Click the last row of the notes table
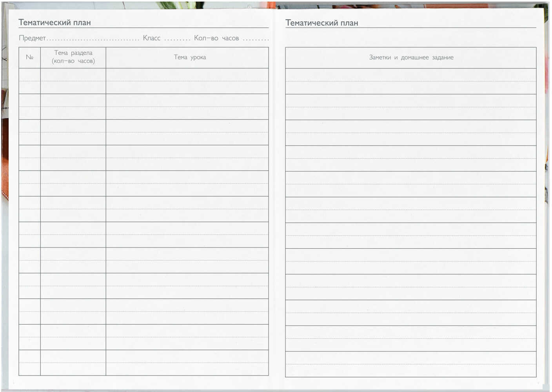The height and width of the screenshot is (392, 552). [x=410, y=364]
